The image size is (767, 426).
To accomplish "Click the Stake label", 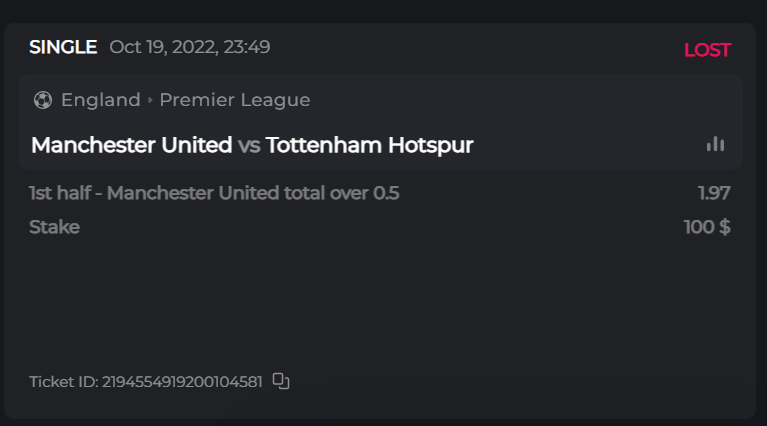I will [x=54, y=227].
